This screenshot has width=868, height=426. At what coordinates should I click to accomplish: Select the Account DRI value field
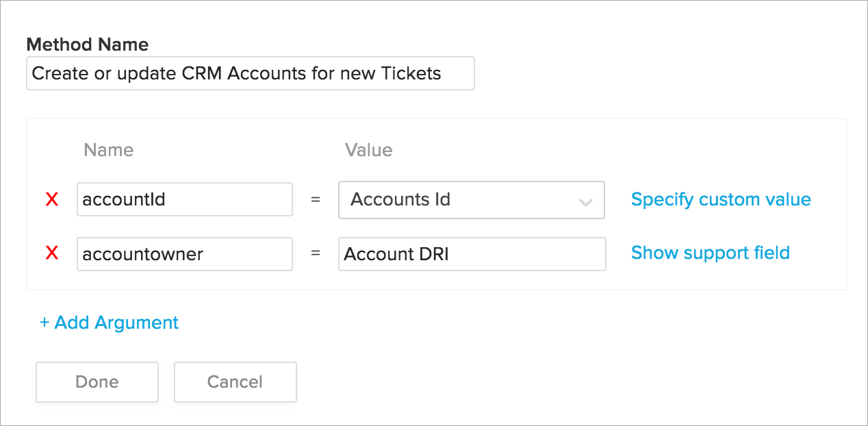coord(471,254)
